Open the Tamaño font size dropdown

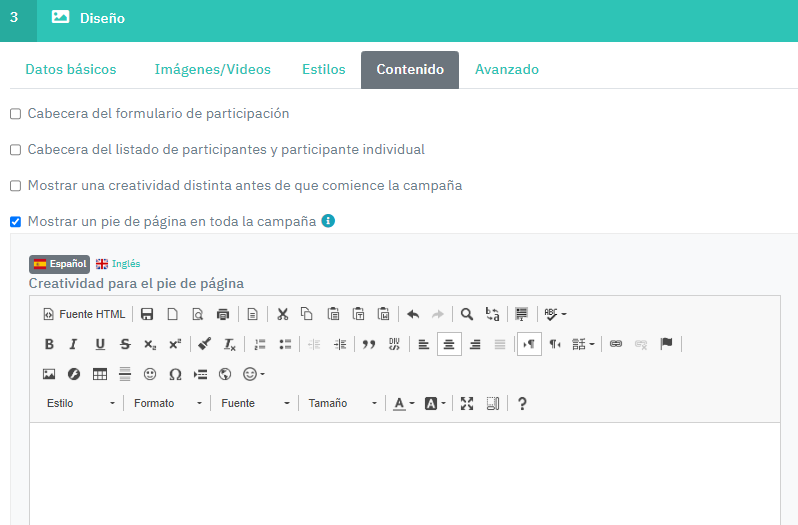click(x=342, y=403)
